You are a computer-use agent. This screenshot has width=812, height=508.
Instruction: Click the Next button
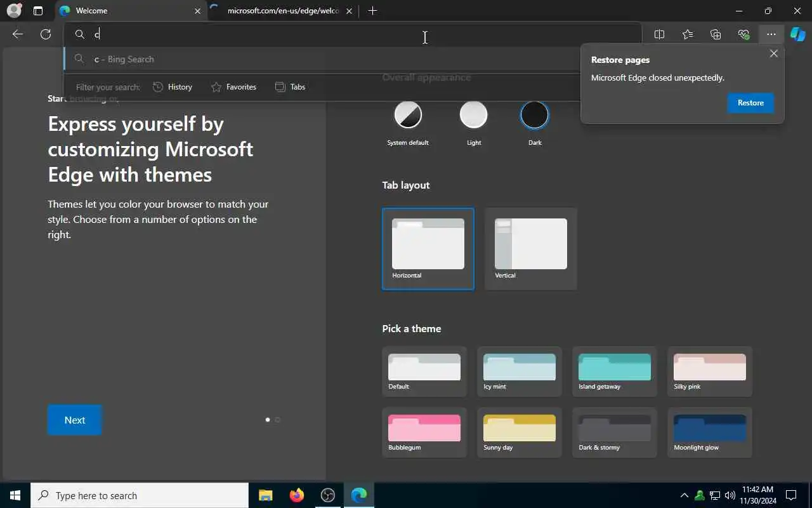click(74, 420)
